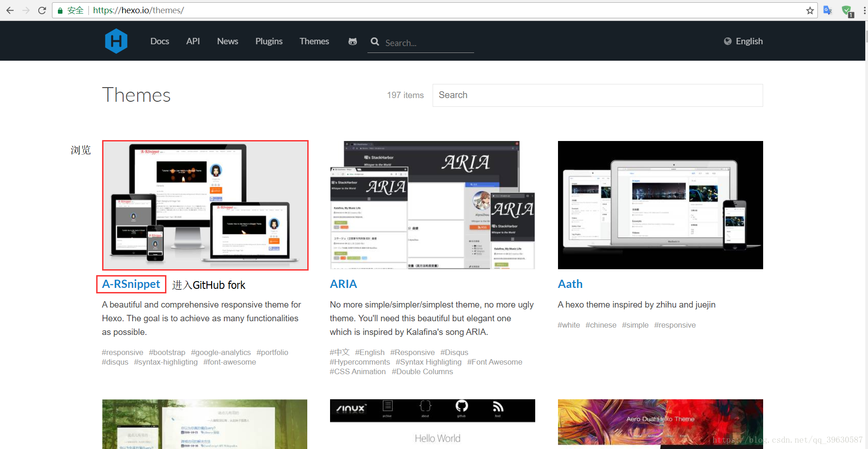Open the green shield extension icon
This screenshot has width=868, height=449.
point(847,10)
